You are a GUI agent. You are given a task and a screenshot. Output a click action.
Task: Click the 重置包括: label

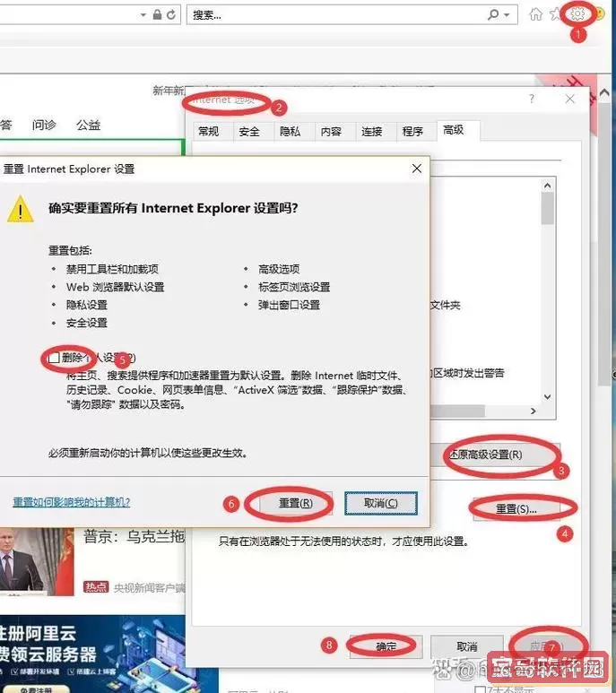point(70,251)
